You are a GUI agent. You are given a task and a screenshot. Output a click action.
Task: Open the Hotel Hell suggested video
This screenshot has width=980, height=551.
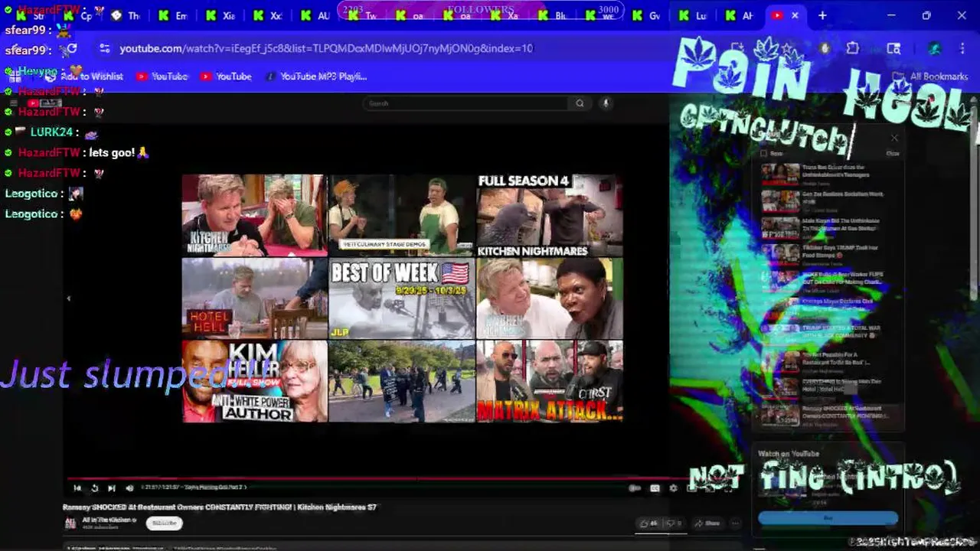point(254,298)
